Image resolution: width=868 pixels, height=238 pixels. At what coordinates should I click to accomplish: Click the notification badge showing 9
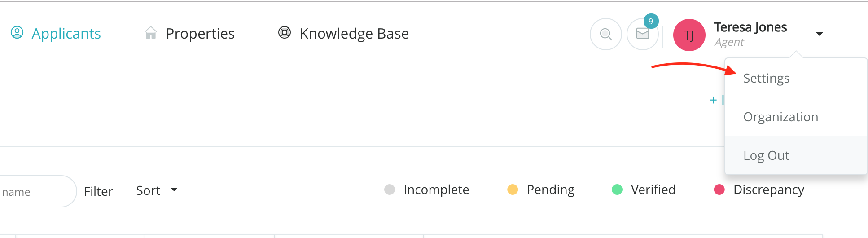click(651, 21)
